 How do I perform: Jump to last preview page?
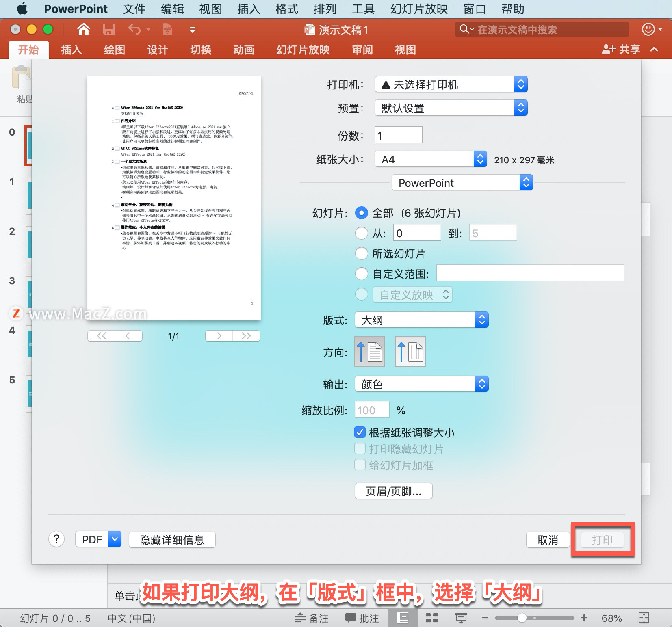[246, 336]
